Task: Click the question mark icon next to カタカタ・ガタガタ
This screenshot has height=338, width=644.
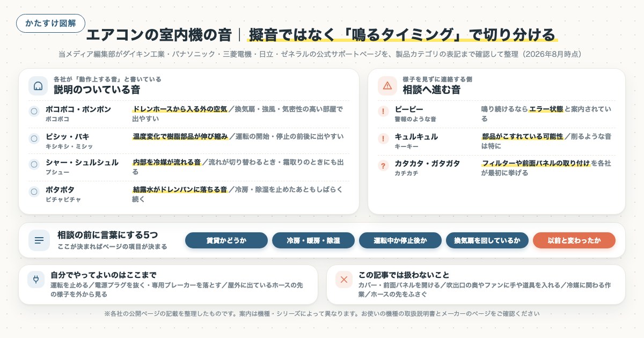Action: 383,166
